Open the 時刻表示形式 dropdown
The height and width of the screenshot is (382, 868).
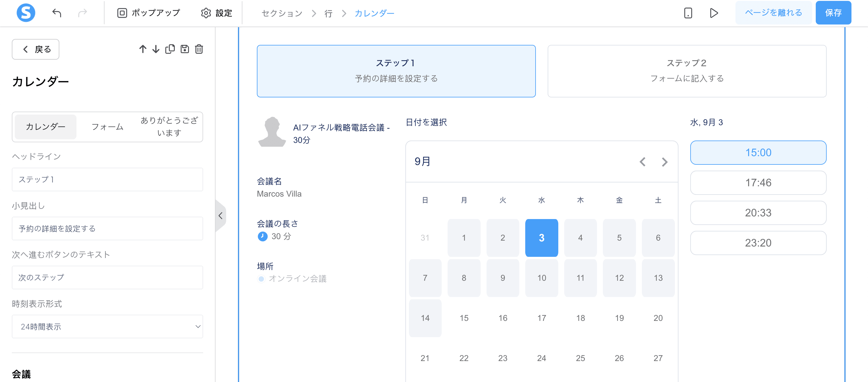pos(107,327)
